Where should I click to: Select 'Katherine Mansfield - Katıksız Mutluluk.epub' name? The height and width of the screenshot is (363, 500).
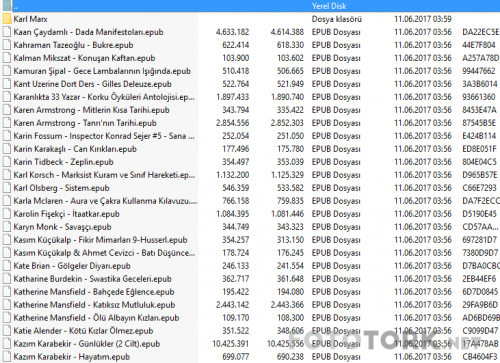click(94, 305)
